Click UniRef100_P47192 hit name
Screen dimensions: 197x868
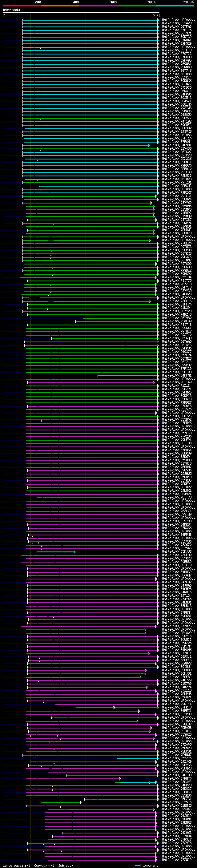pyautogui.click(x=176, y=121)
